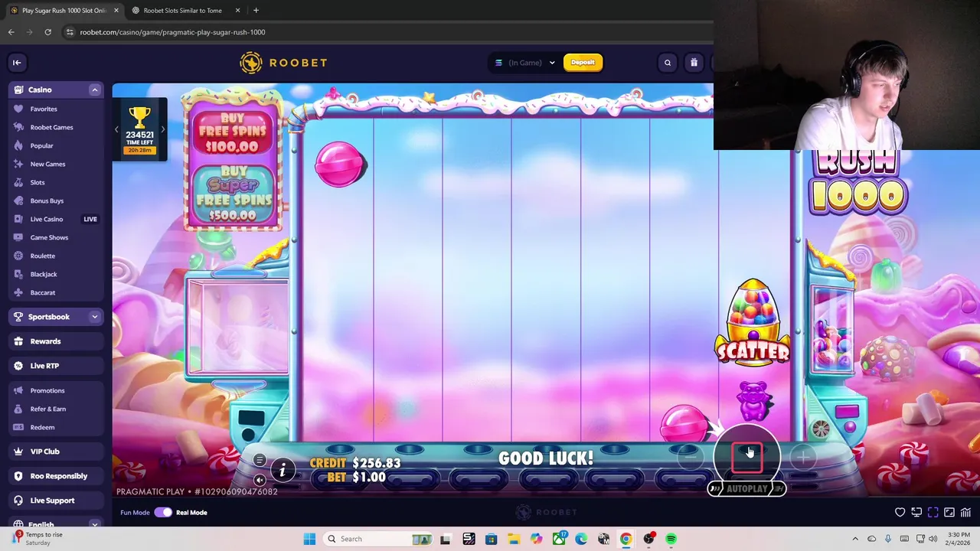Open the Baccarat category
Image resolution: width=980 pixels, height=551 pixels.
click(43, 292)
